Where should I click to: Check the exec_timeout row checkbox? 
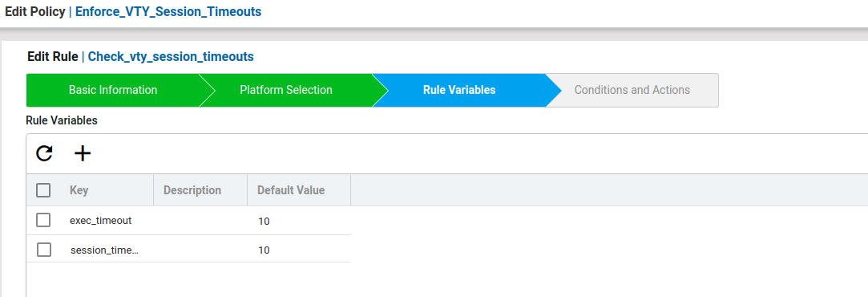click(x=43, y=220)
